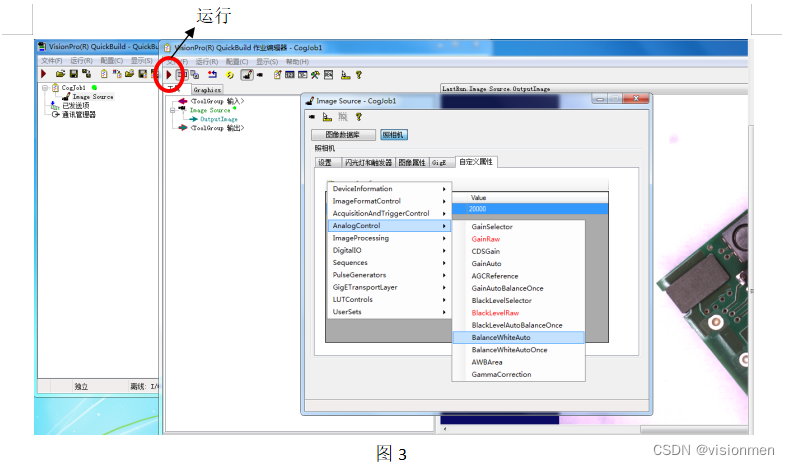Expand the AcquisitionAndTriggerControl submenu
Screen dimensions: 790x465
(389, 213)
